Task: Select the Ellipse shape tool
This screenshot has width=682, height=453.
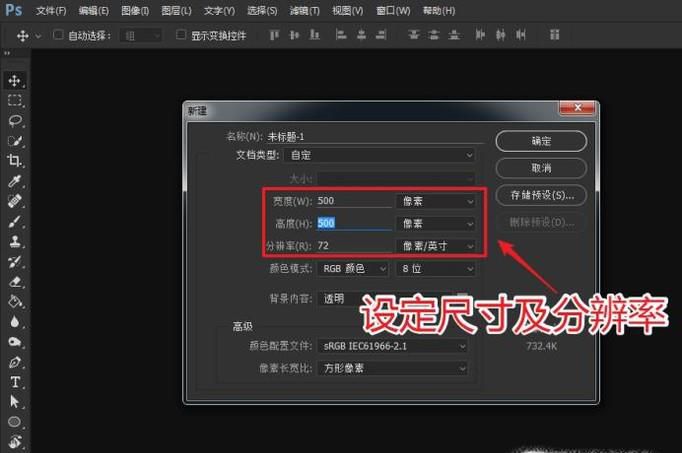Action: pyautogui.click(x=15, y=422)
